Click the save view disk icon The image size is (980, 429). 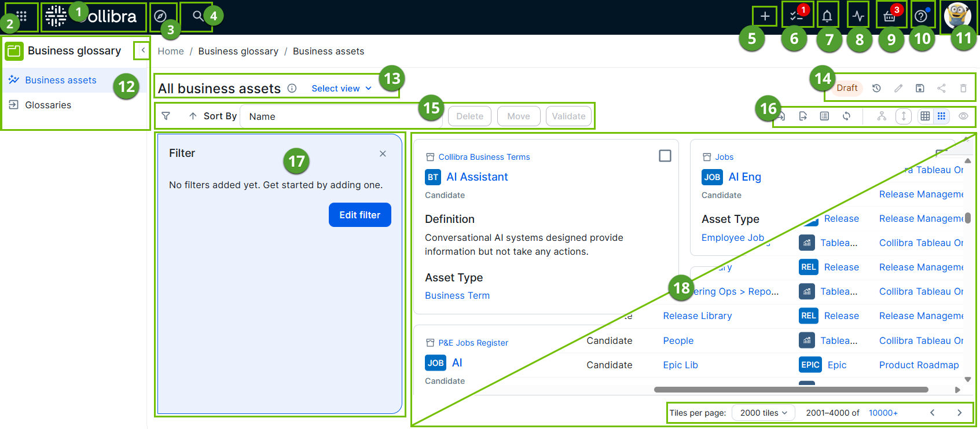tap(920, 88)
